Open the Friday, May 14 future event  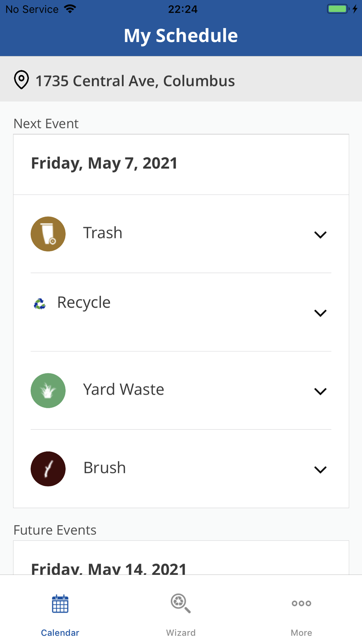point(109,567)
